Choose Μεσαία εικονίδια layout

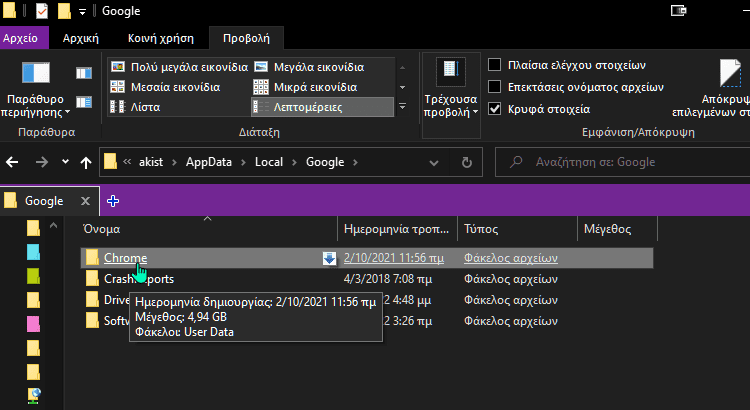pyautogui.click(x=165, y=87)
